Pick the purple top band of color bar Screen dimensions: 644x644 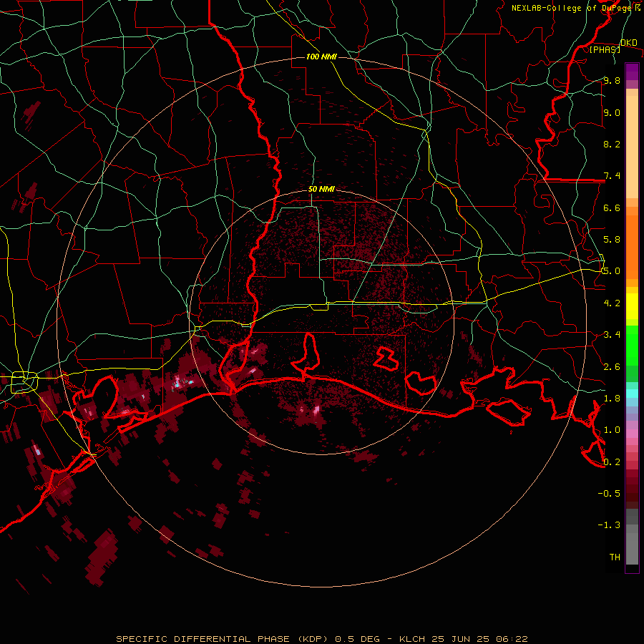tap(632, 72)
